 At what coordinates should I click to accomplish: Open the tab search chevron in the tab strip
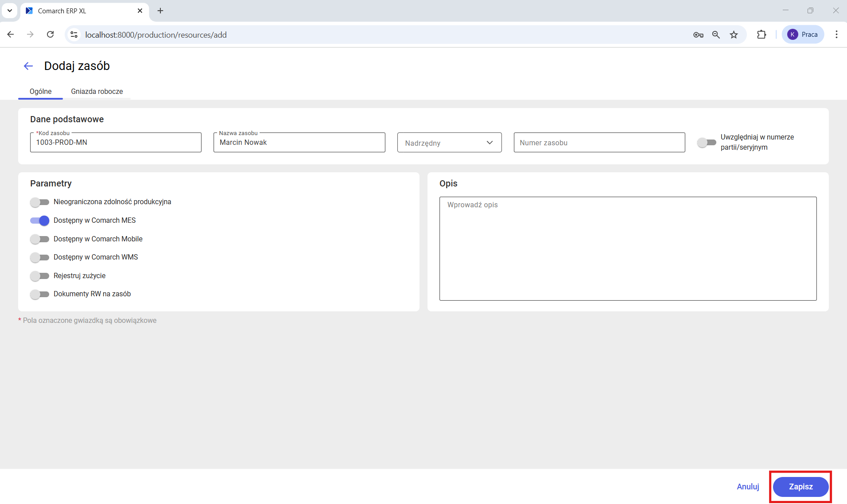point(10,11)
